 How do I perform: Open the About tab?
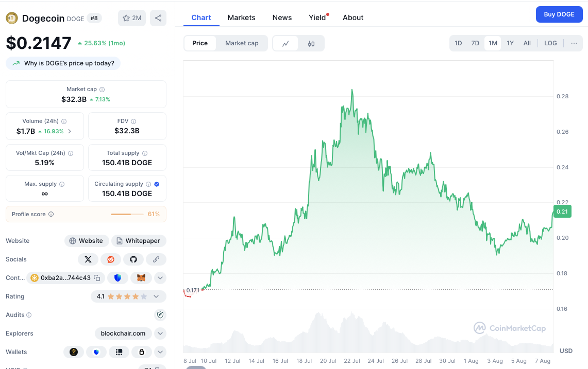(x=353, y=17)
